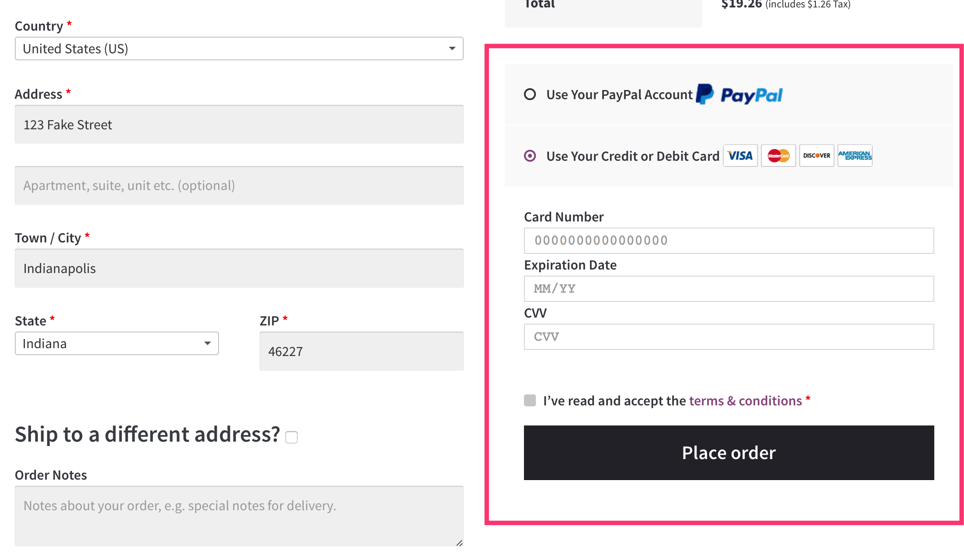This screenshot has height=560, width=964.
Task: Click the Discover card icon
Action: (x=817, y=156)
